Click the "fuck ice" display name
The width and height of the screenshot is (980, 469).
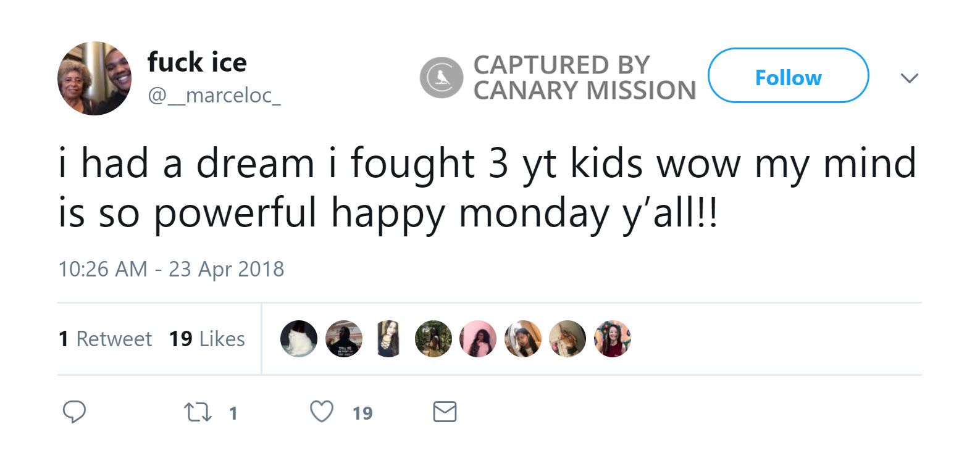pyautogui.click(x=197, y=62)
